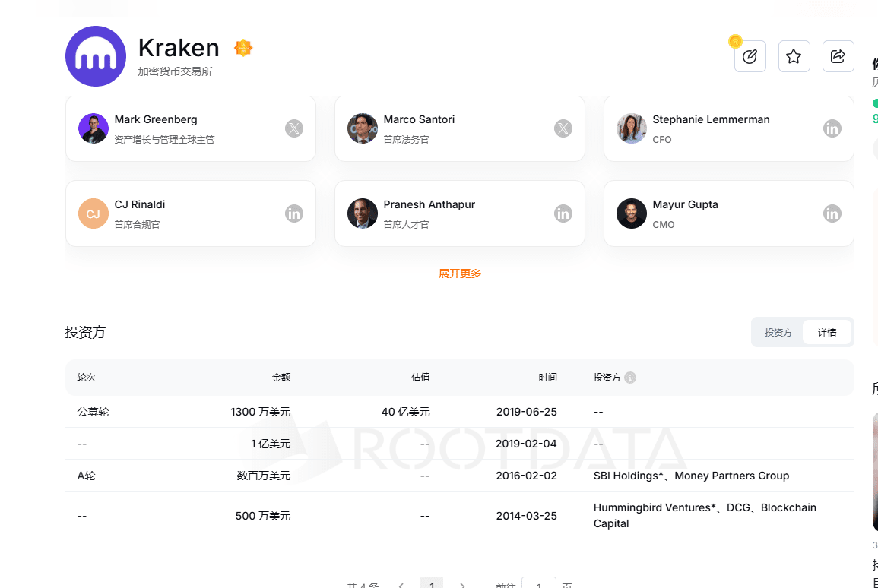Click the 金额 column header
The height and width of the screenshot is (588, 878).
click(281, 378)
